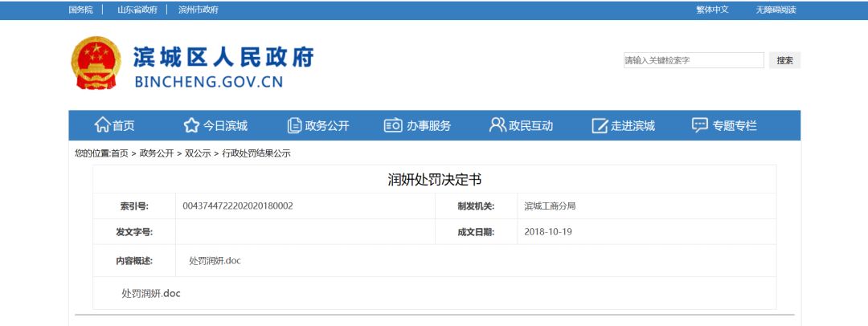Click the national emblem logo

[96, 63]
